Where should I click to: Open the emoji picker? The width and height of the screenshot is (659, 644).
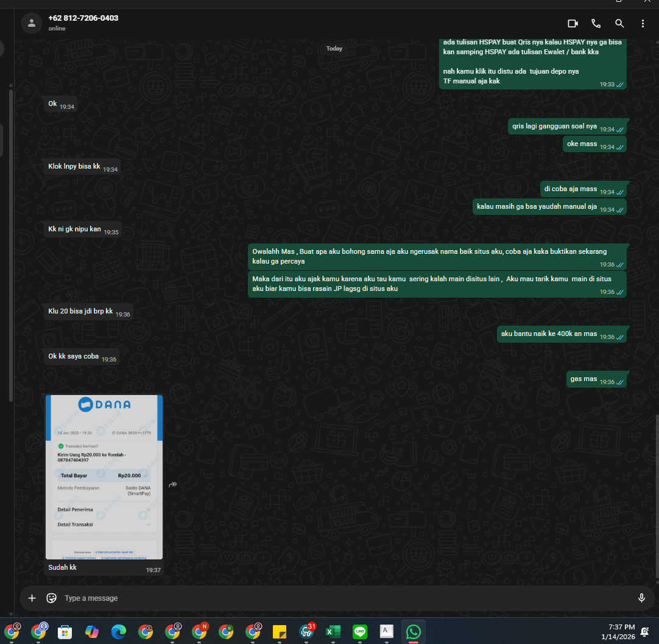click(x=51, y=598)
